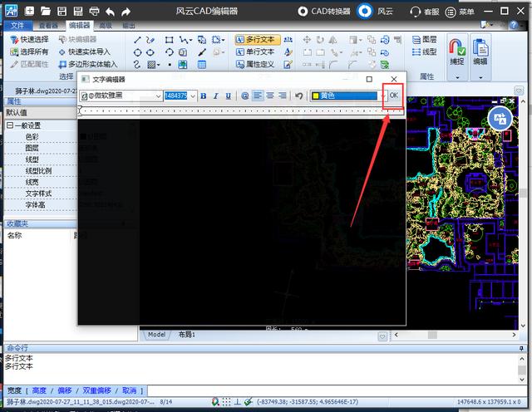Center-align text in text editor
Viewport: 532px width, 412px height.
tap(270, 96)
